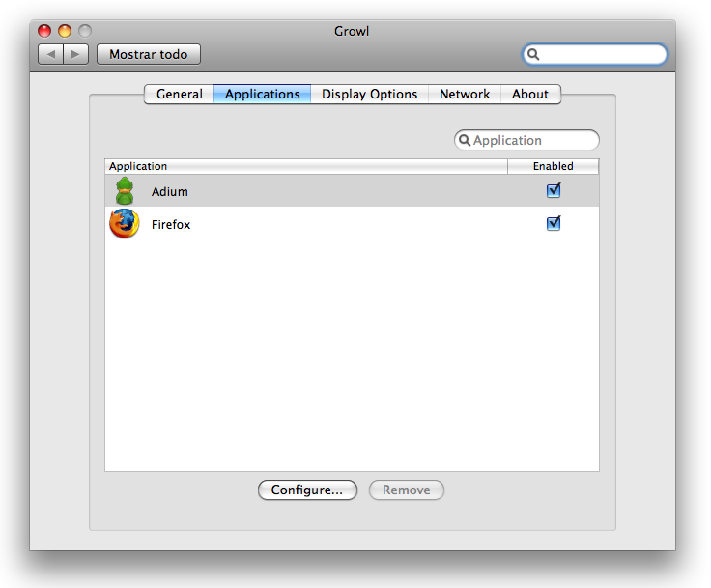Minimize the Growl window with yellow button

(x=65, y=31)
